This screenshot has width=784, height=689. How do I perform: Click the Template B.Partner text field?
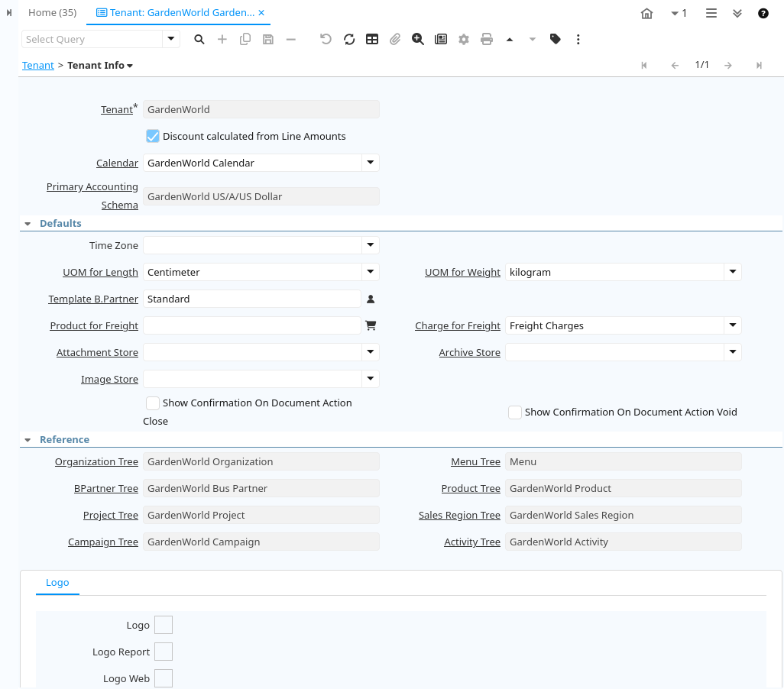click(252, 299)
